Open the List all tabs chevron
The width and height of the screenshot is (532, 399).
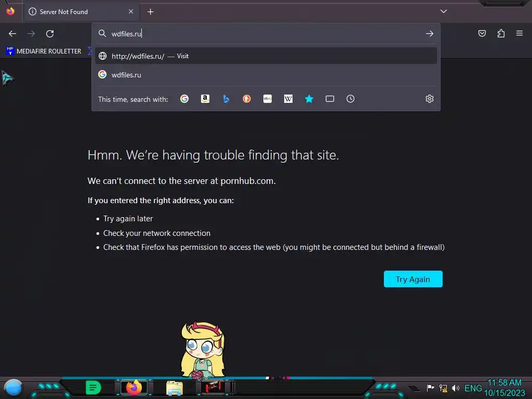(x=444, y=11)
